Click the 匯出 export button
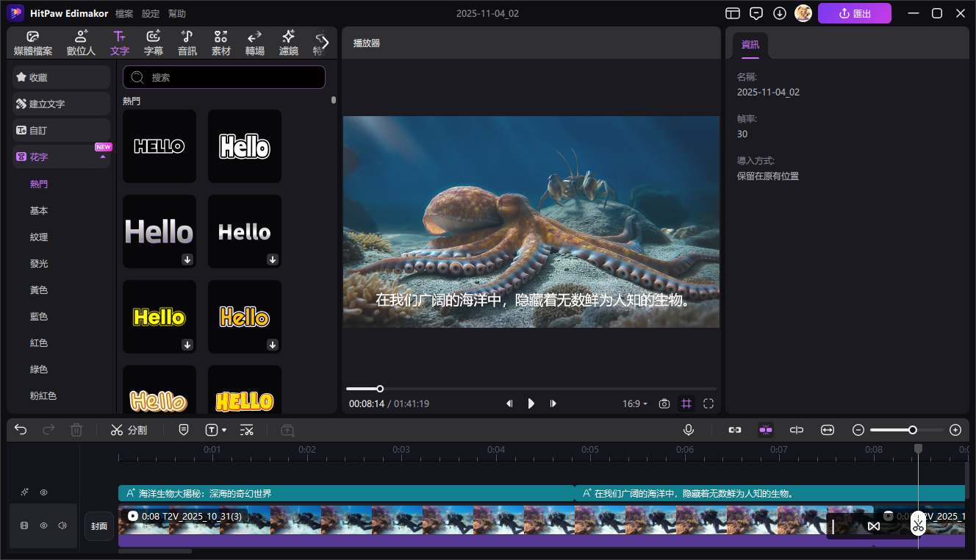Screen dimensions: 976x560 pyautogui.click(x=854, y=13)
